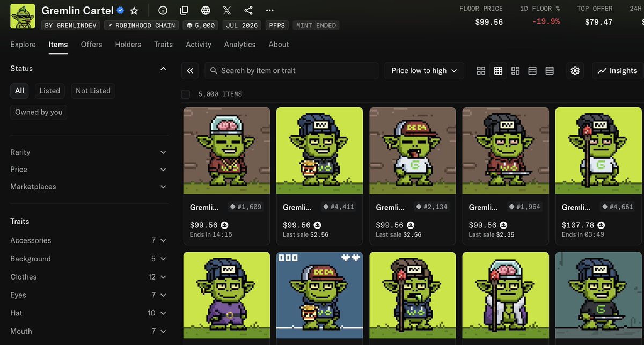This screenshot has height=345, width=644.
Task: Select the Items tab
Action: point(58,45)
